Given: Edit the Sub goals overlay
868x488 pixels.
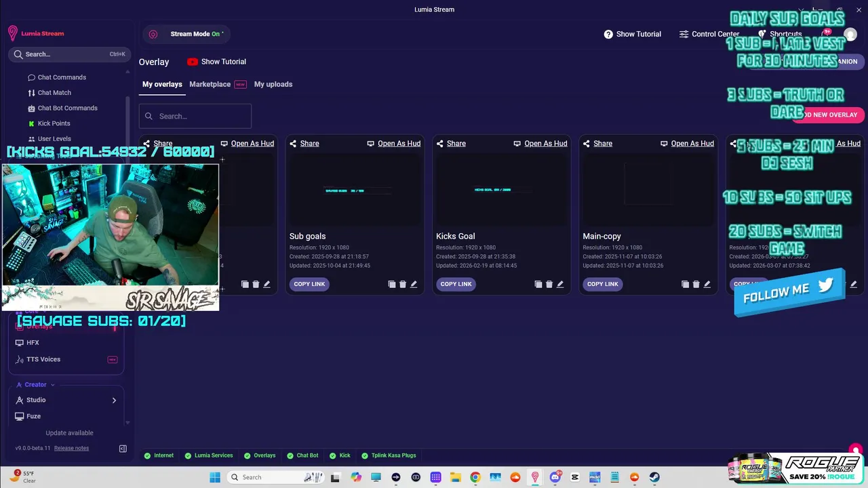Looking at the screenshot, I should click(414, 284).
